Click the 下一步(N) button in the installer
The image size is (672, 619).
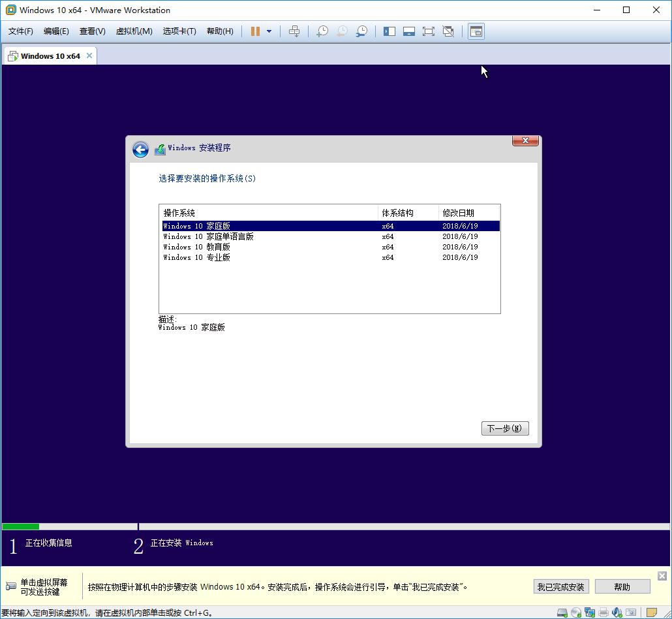[505, 428]
